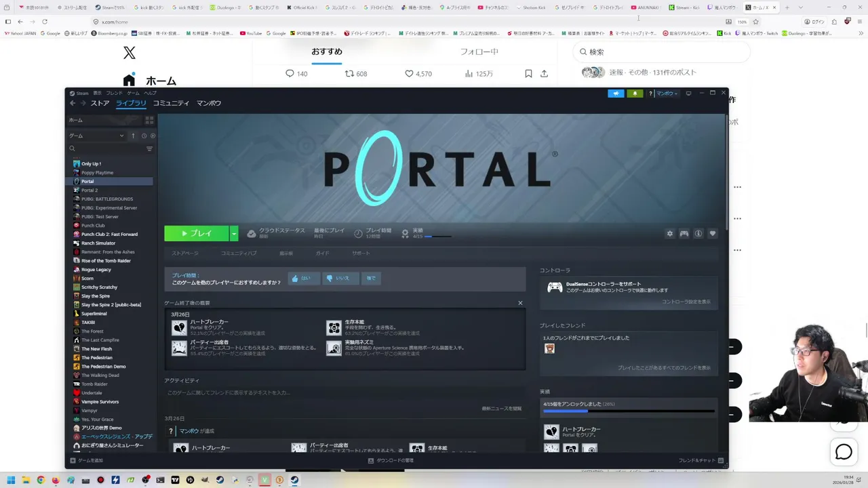Click the DualSense controller icon

click(x=555, y=287)
